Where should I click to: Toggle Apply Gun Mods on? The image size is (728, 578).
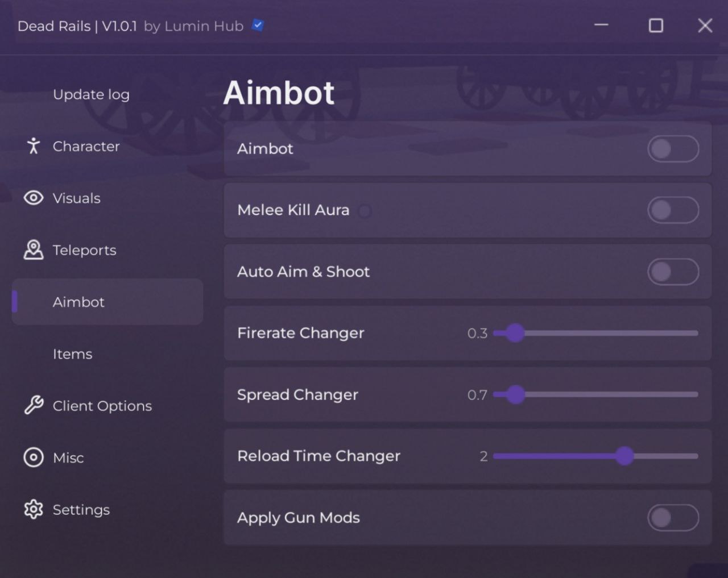click(673, 518)
